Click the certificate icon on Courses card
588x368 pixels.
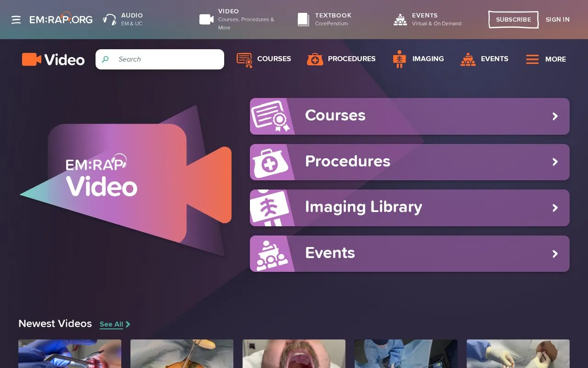[271, 116]
